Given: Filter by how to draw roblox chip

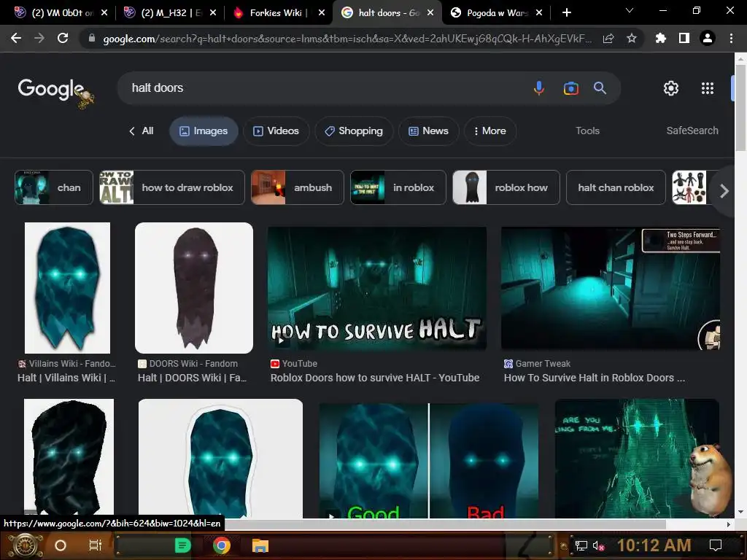Looking at the screenshot, I should pos(172,187).
